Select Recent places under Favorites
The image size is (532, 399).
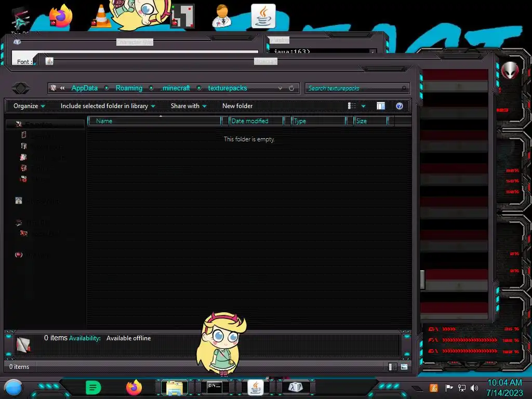[x=43, y=157]
